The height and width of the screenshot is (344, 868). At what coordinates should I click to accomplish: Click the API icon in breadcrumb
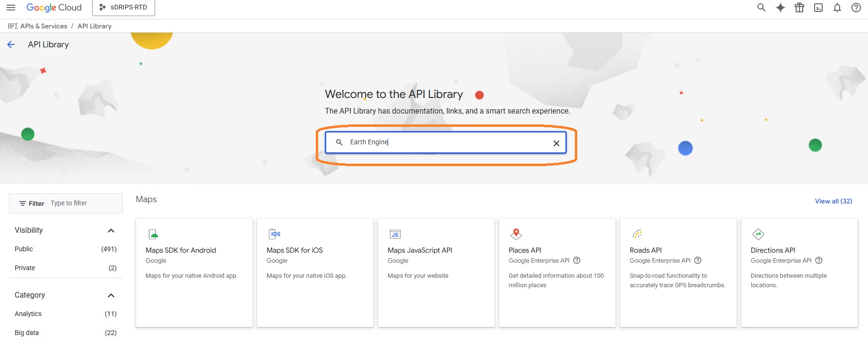tap(13, 26)
